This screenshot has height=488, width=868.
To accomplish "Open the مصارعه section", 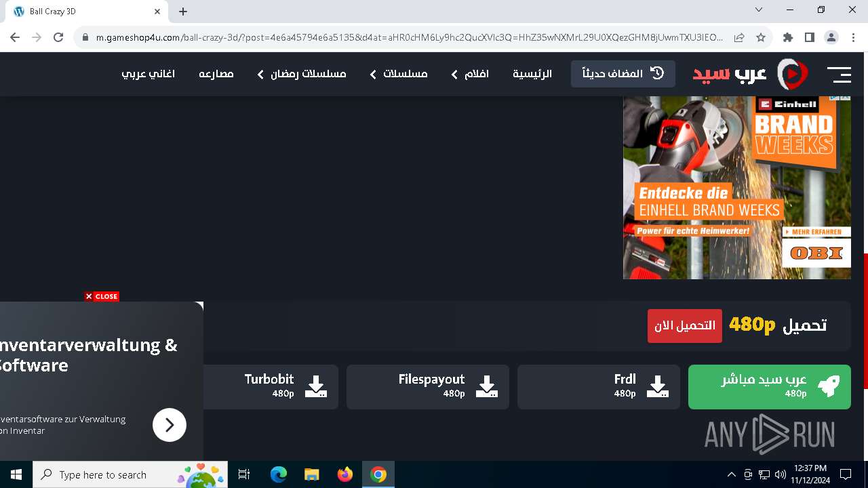I will coord(216,74).
